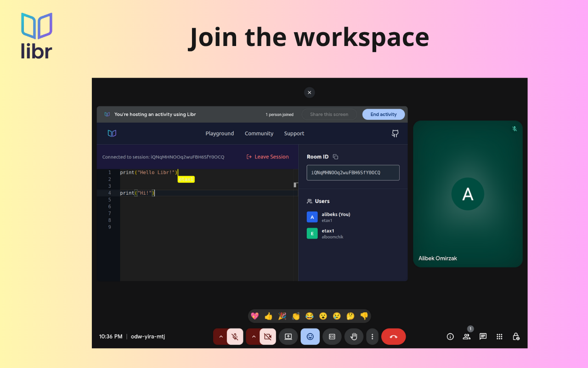Send the thinking face reaction

[351, 316]
